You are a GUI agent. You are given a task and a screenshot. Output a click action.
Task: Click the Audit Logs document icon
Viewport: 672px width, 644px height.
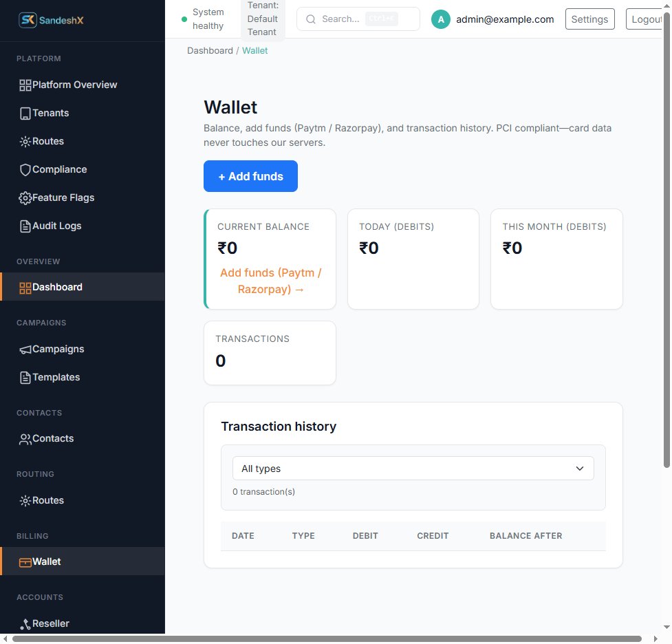[25, 226]
